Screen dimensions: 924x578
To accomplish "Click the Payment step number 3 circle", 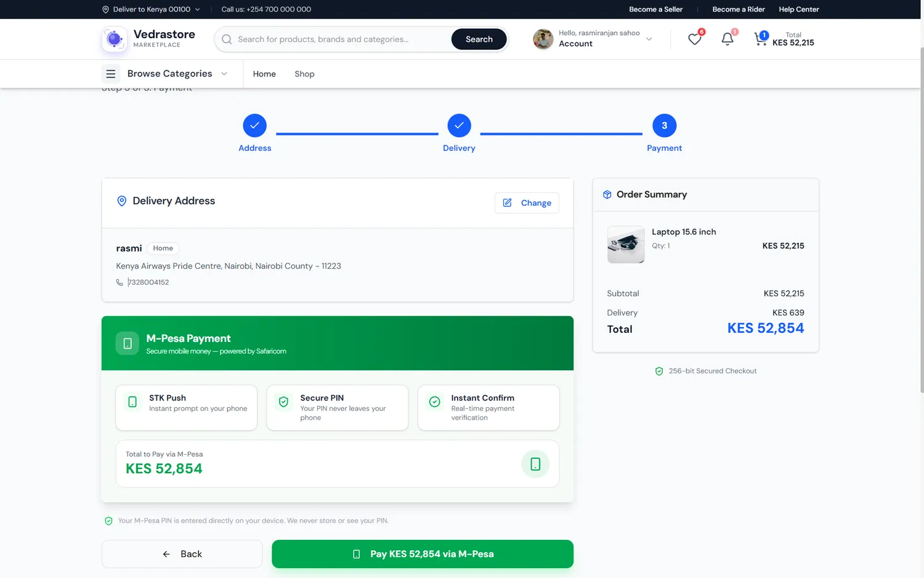I will pyautogui.click(x=664, y=126).
